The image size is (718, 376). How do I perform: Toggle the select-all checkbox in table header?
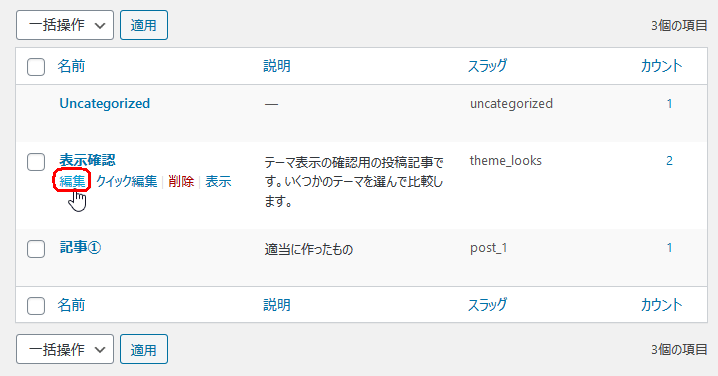click(x=36, y=67)
